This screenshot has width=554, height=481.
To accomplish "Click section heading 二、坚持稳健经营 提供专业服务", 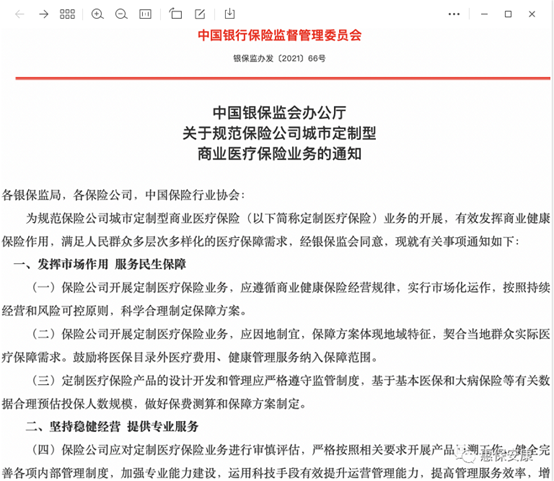I will [112, 427].
